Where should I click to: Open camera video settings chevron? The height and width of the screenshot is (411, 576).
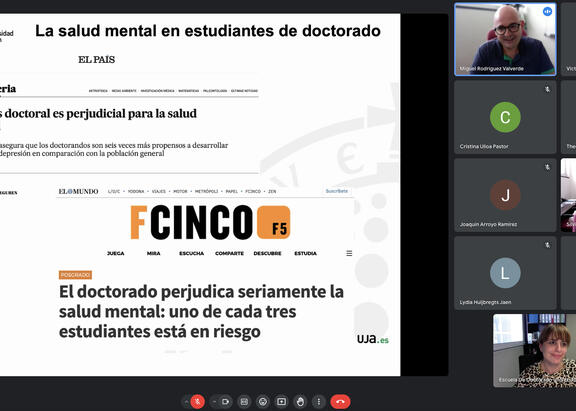215,402
